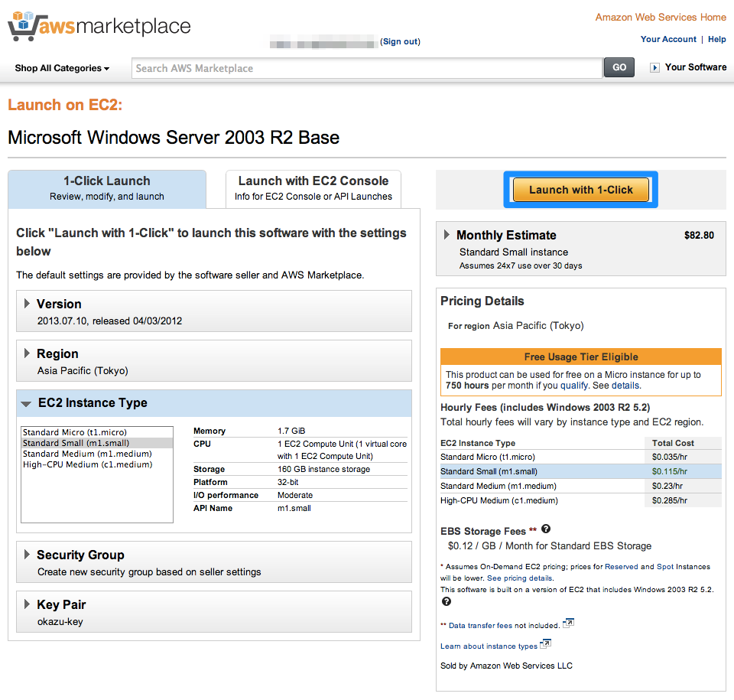Switch to the Launch with EC2 Console tab
Image resolution: width=734 pixels, height=700 pixels.
(313, 188)
